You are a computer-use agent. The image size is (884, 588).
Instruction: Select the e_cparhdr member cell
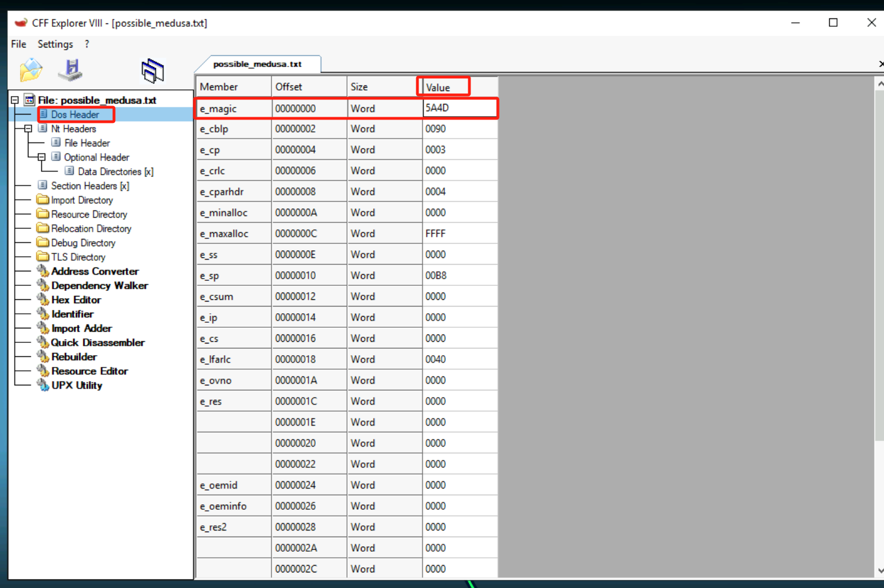tap(234, 192)
